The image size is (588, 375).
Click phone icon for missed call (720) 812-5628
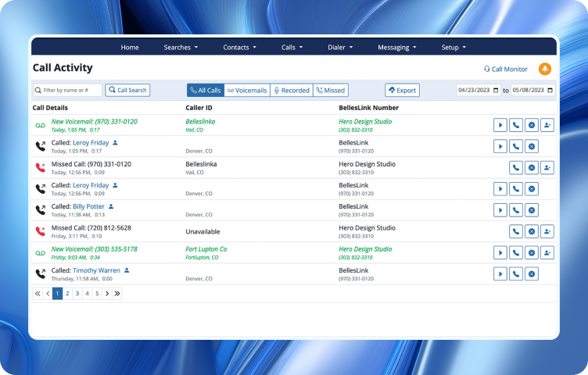[x=516, y=231]
